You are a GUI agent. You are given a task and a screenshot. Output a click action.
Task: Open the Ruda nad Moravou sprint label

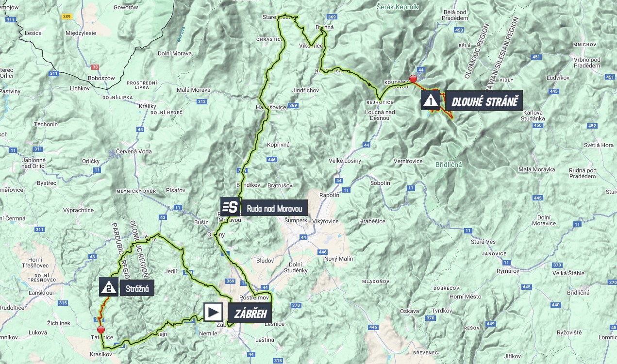coord(274,209)
